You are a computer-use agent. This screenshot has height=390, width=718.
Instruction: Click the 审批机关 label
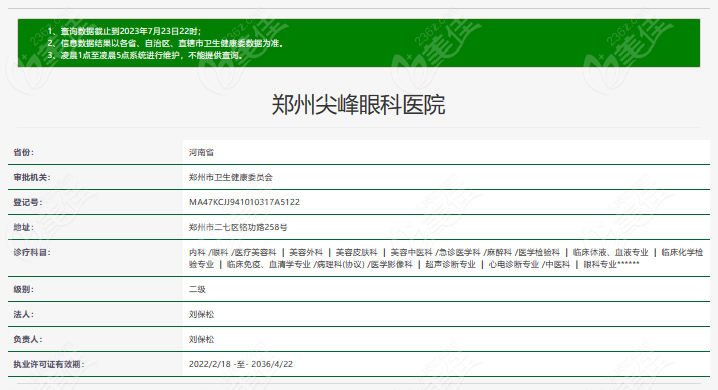[x=32, y=178]
